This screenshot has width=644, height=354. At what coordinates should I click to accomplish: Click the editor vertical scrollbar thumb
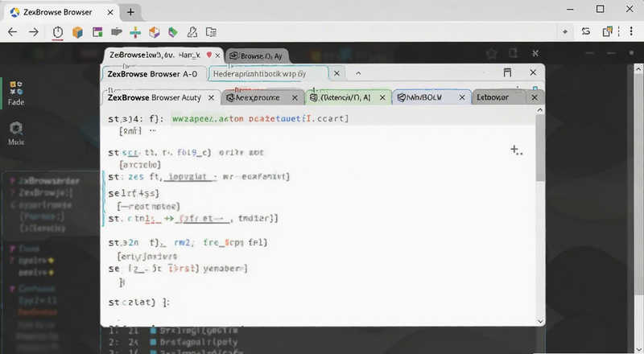(x=540, y=148)
